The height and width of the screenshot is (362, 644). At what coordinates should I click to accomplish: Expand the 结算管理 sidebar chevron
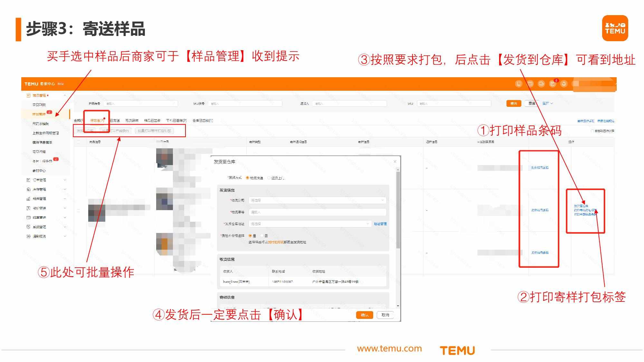tap(65, 218)
